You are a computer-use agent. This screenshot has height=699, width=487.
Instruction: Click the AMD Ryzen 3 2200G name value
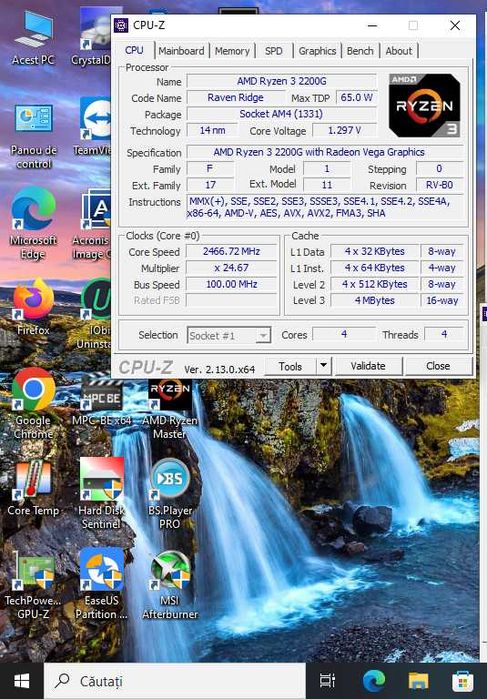pyautogui.click(x=282, y=81)
